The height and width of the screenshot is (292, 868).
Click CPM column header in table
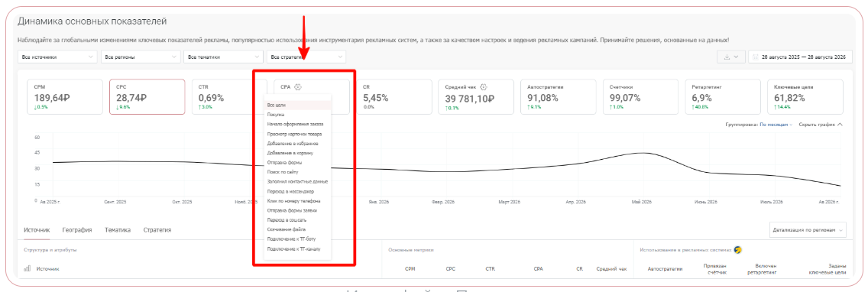click(410, 269)
